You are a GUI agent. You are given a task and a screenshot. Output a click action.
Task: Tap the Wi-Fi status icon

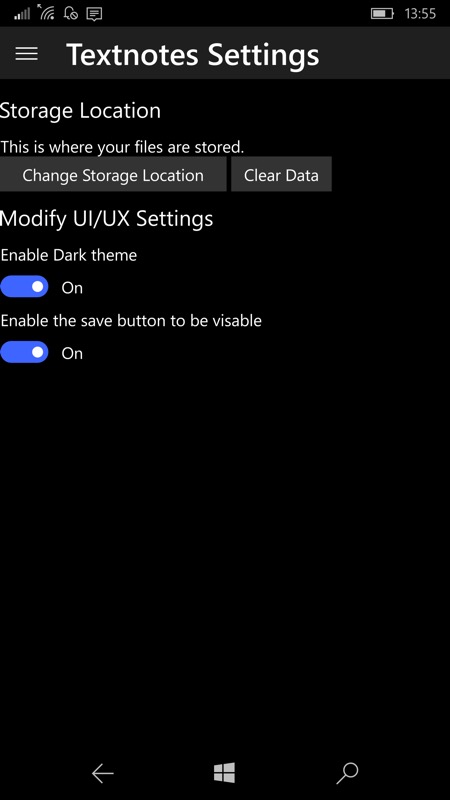point(46,12)
